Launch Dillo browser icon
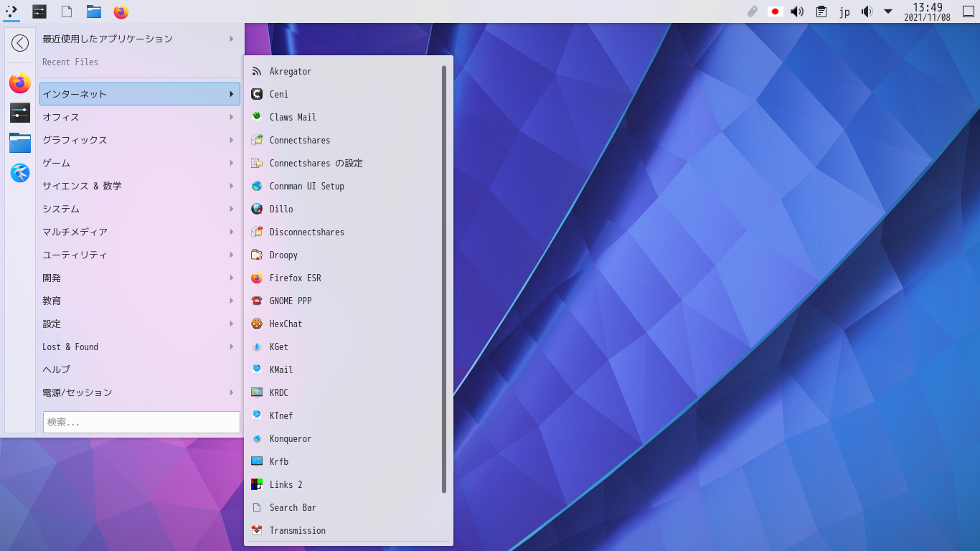The height and width of the screenshot is (551, 980). click(x=257, y=209)
